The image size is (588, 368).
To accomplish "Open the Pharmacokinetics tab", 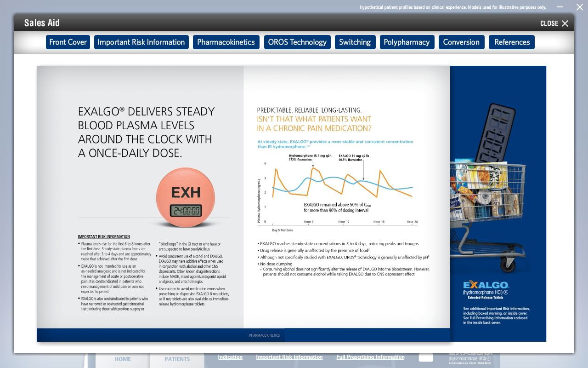I will [226, 42].
